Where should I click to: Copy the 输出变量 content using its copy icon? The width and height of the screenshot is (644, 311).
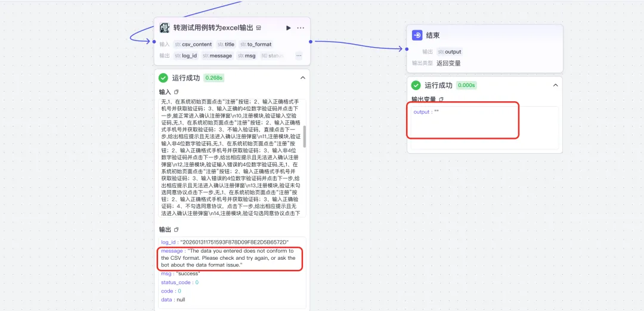pos(441,99)
